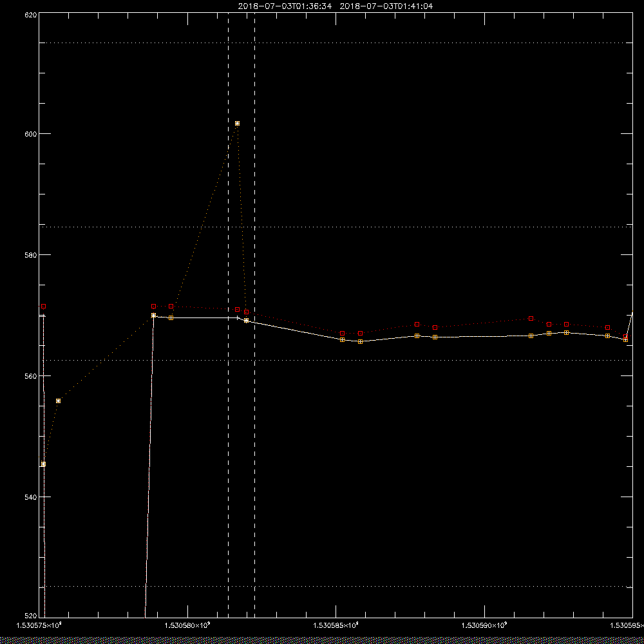644x644 pixels.
Task: Click the x-axis label 1.530590×10⁹
Action: click(x=485, y=625)
